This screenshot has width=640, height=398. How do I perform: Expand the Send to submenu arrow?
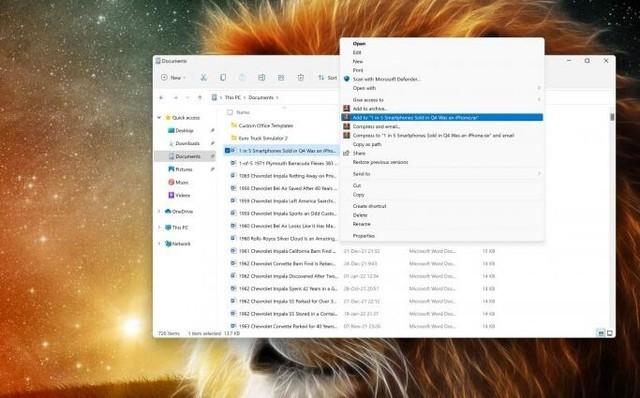tap(539, 174)
